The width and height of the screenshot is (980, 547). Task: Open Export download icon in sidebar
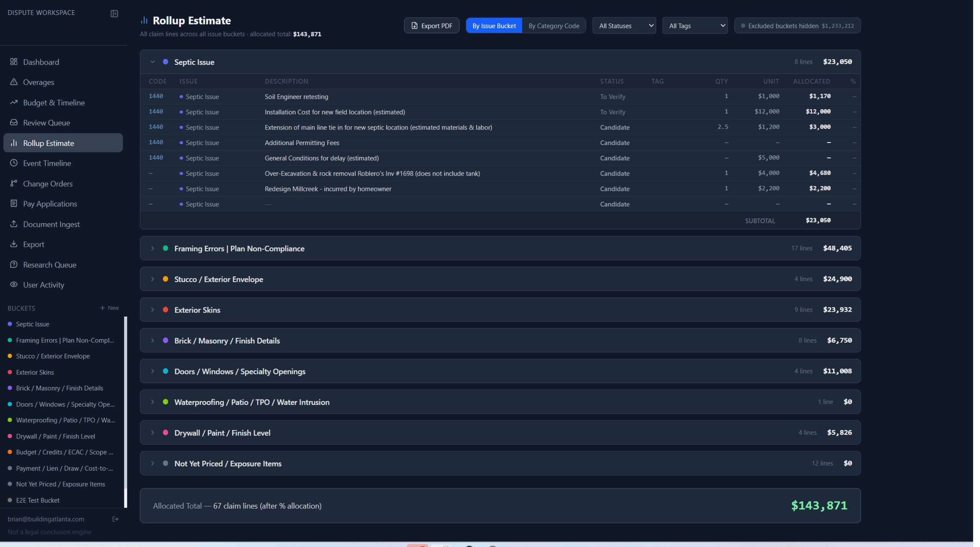pyautogui.click(x=14, y=244)
